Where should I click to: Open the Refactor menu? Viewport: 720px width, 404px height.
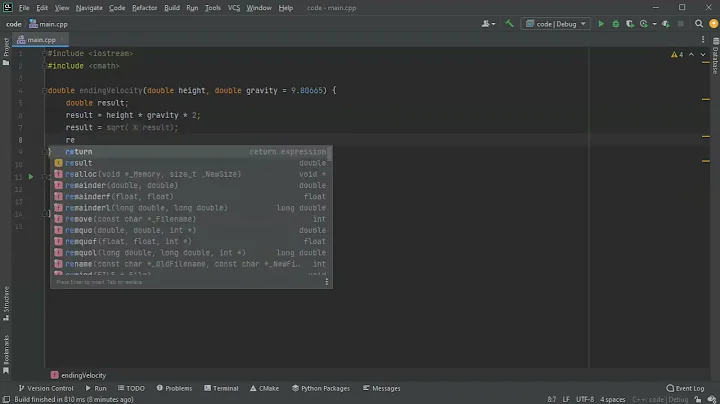pyautogui.click(x=145, y=8)
